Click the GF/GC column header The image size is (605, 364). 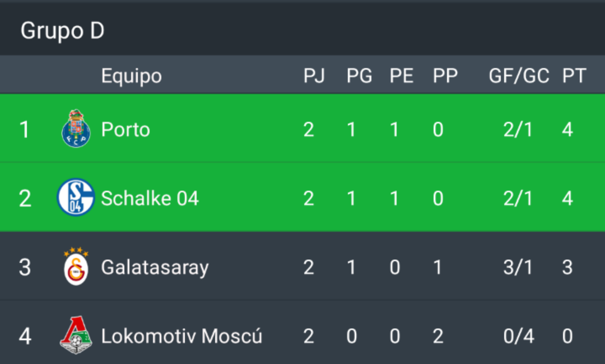[519, 76]
